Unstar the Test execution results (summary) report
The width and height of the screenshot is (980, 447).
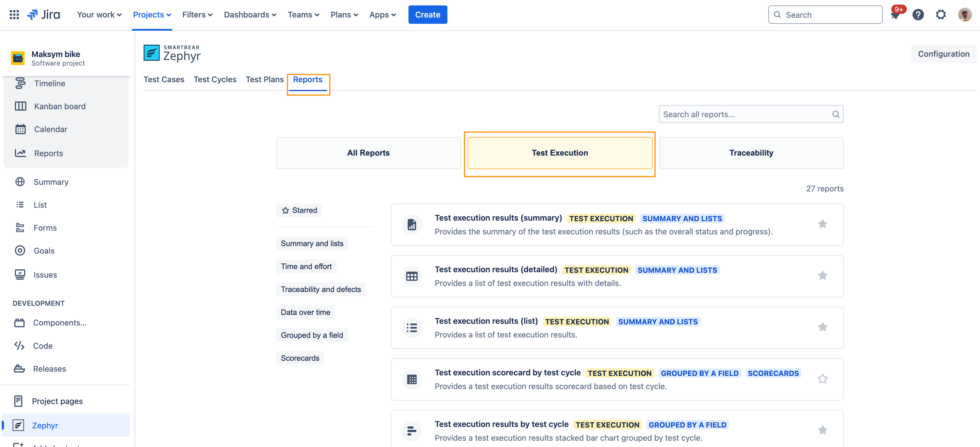point(823,224)
